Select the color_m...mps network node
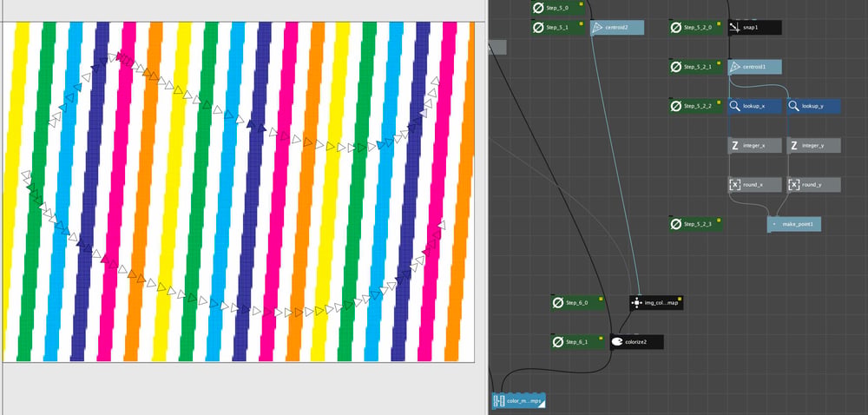Viewport: 868px width, 415px height. (x=519, y=400)
